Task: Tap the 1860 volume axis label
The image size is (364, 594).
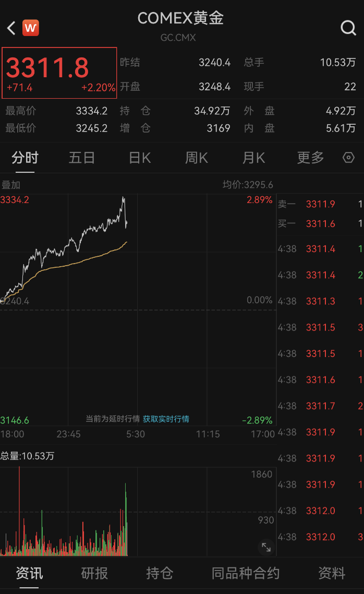Action: [261, 474]
